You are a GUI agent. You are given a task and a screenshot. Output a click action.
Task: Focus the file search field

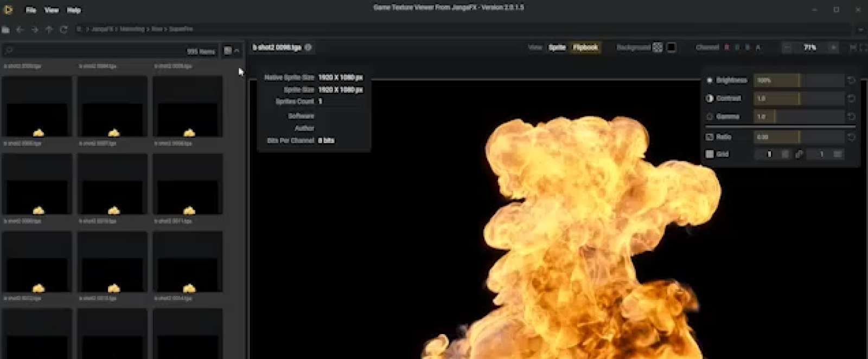(x=110, y=51)
